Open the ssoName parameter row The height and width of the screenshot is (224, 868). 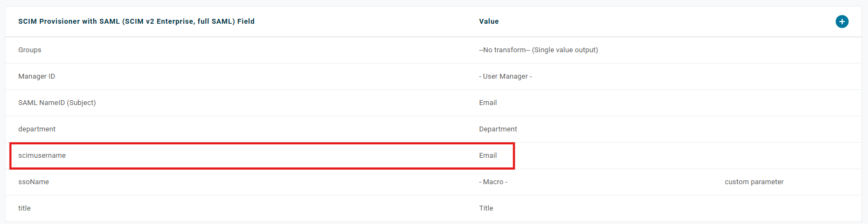[433, 182]
